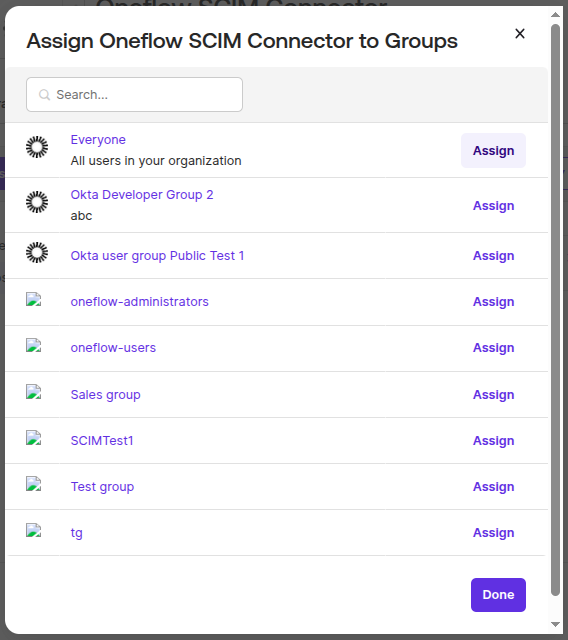
Task: Open the Sales group link
Action: pos(105,395)
